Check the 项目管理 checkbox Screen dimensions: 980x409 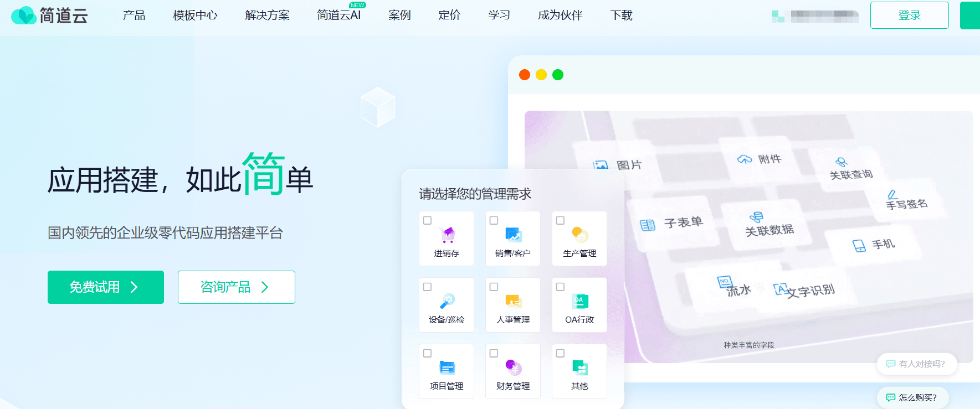coord(427,353)
